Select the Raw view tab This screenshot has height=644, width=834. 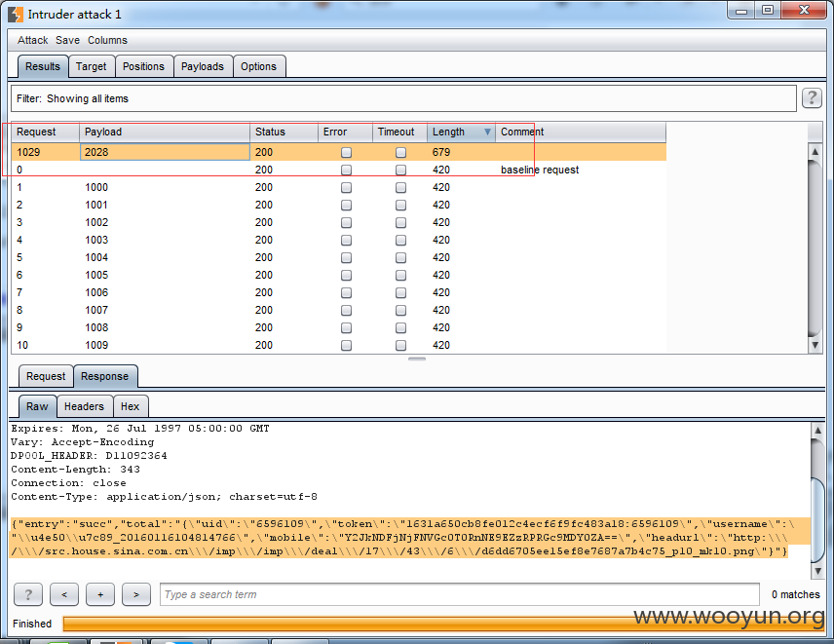pos(37,407)
